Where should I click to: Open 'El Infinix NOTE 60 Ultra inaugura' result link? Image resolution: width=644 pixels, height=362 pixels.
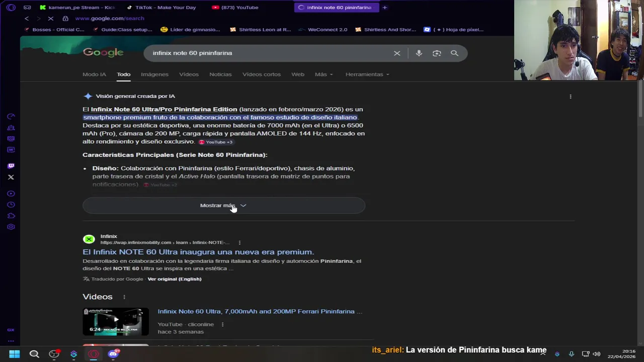pyautogui.click(x=198, y=252)
